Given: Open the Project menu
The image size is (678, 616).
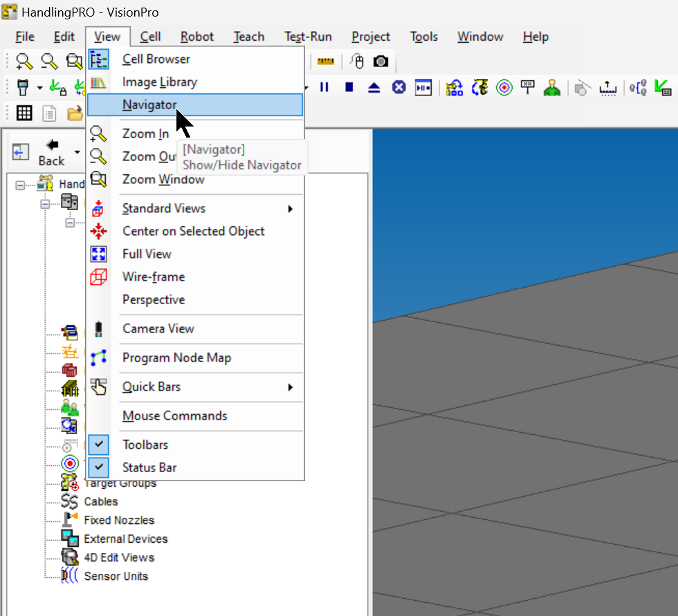Looking at the screenshot, I should [x=371, y=37].
